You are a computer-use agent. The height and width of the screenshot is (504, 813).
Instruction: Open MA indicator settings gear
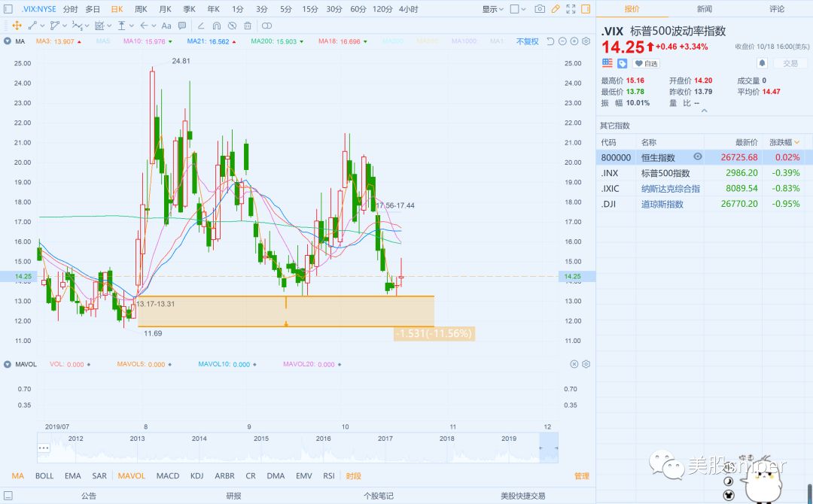586,41
